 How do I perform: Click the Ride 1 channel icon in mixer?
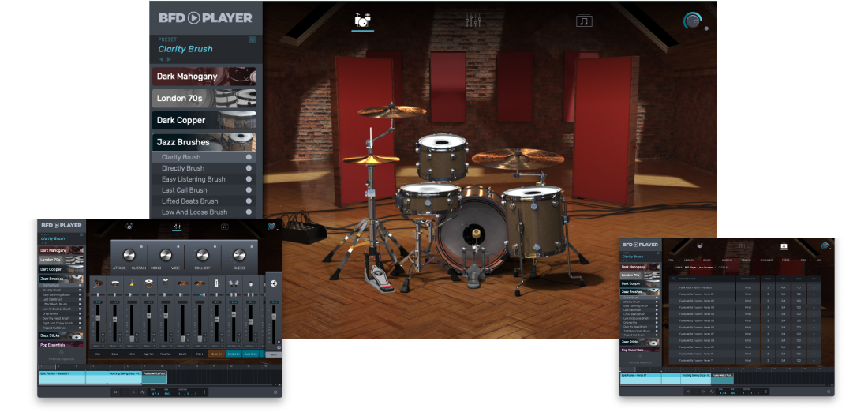(200, 283)
